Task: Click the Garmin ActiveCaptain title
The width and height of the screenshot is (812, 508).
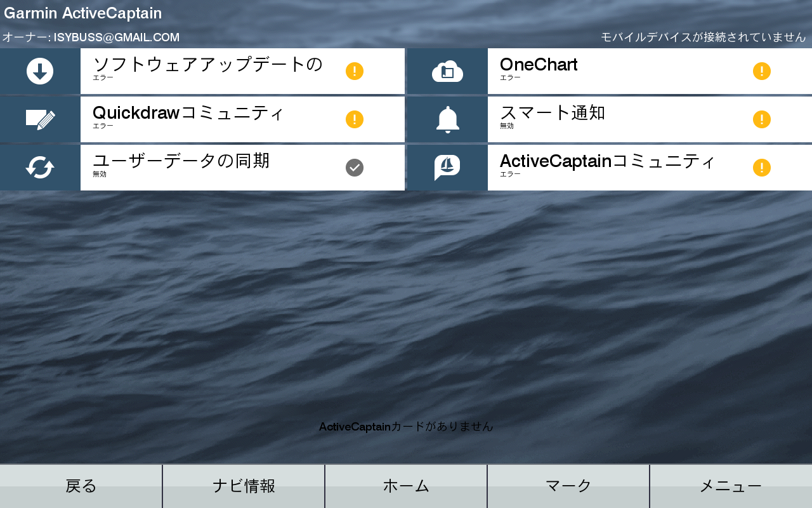Action: point(82,13)
